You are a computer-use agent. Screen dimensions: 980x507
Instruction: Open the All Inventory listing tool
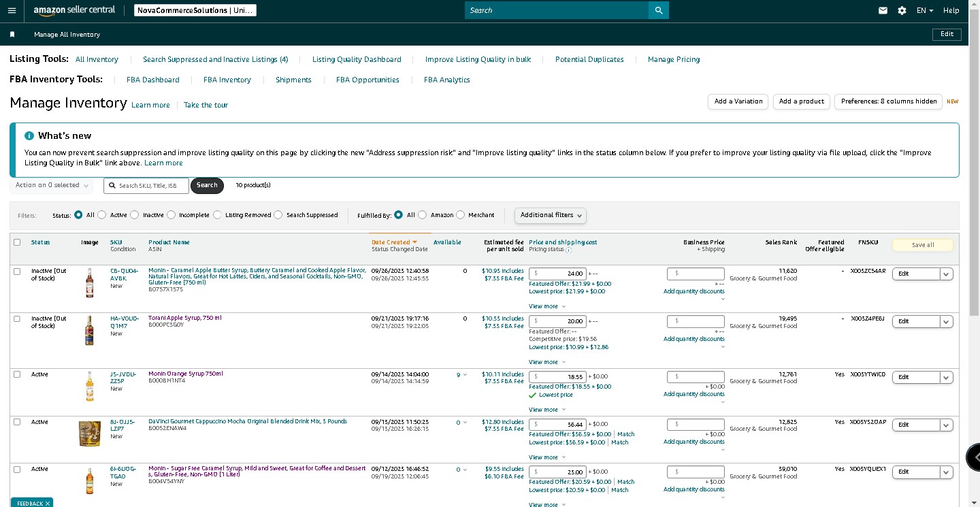point(97,59)
